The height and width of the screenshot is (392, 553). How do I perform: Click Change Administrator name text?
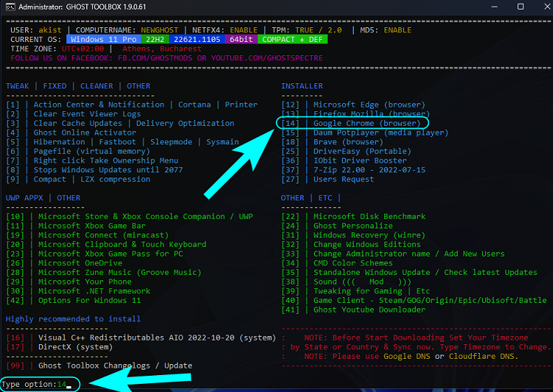tap(372, 253)
